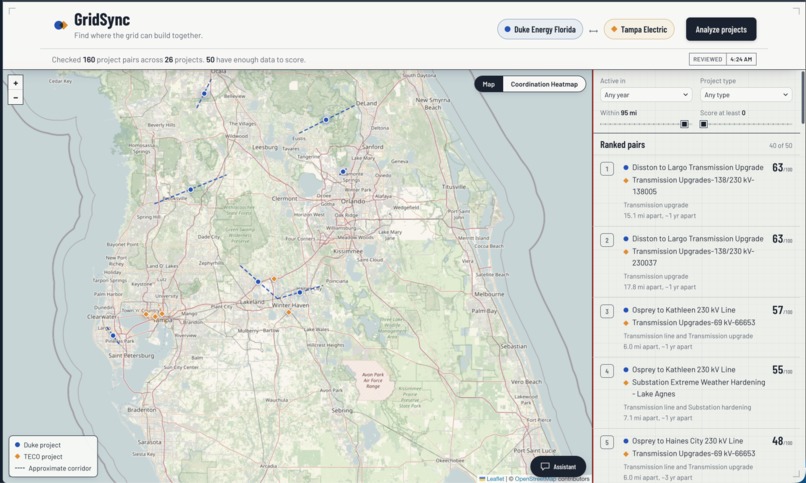Adjust the Score at least slider handle

pyautogui.click(x=704, y=124)
